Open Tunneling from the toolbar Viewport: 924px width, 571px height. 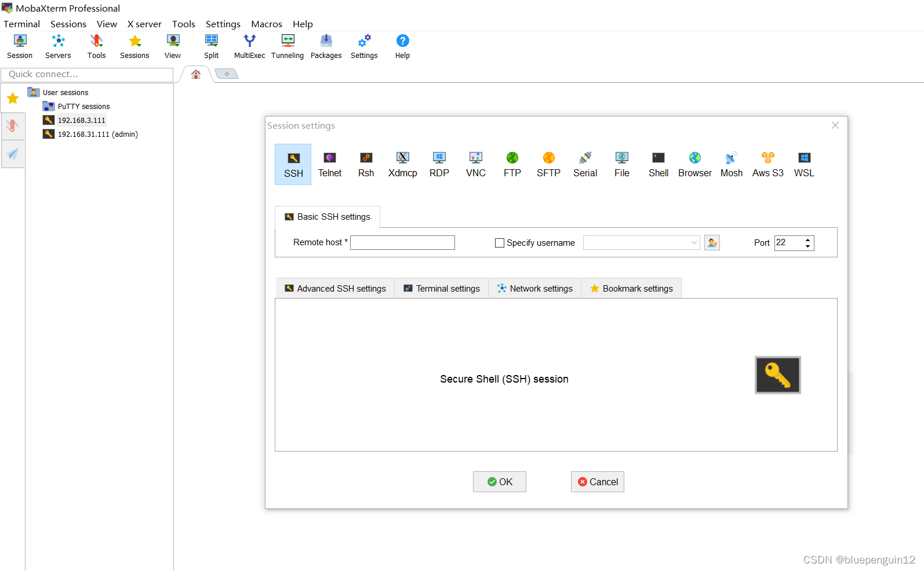pyautogui.click(x=288, y=46)
